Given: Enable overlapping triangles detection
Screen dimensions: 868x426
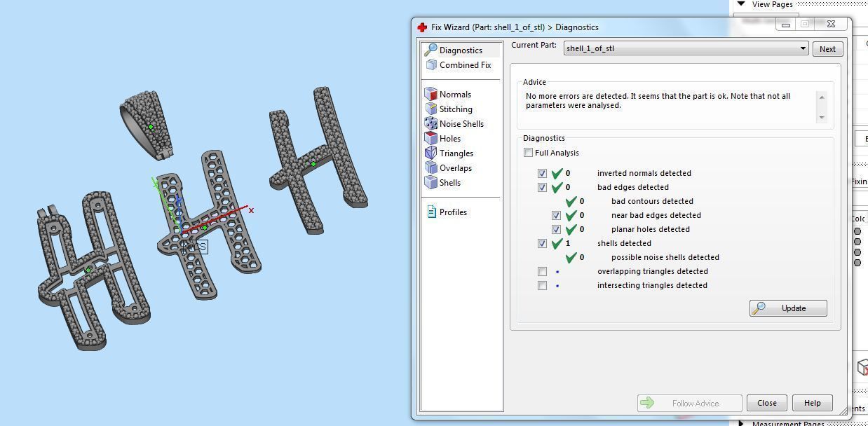Looking at the screenshot, I should pyautogui.click(x=542, y=271).
